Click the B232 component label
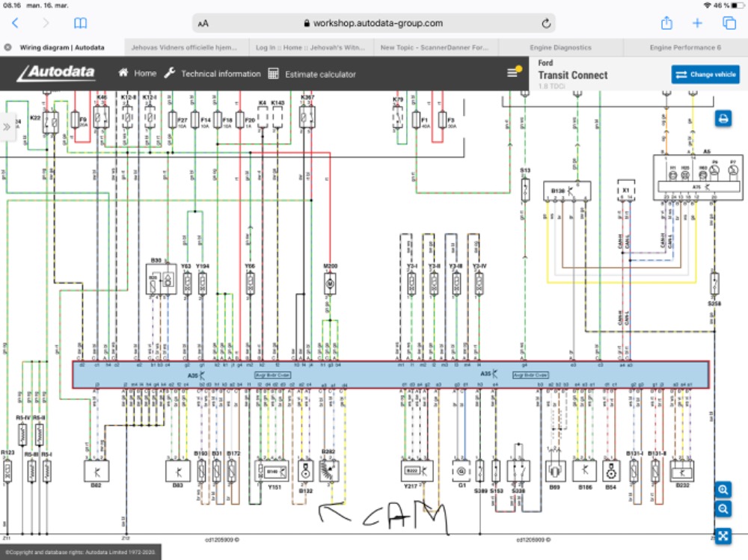The height and width of the screenshot is (560, 748). (682, 485)
